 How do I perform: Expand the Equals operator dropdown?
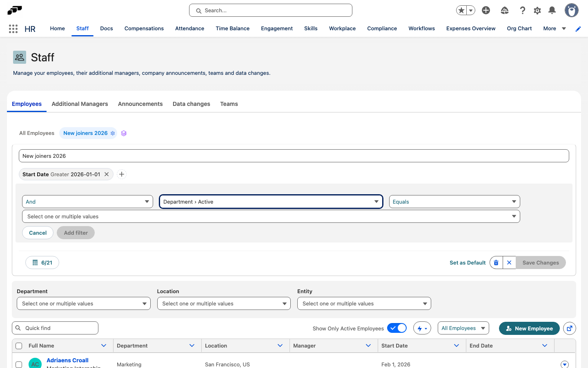454,202
